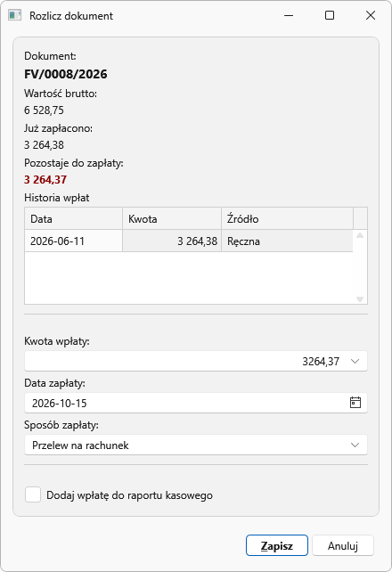This screenshot has height=572, width=392.
Task: Click the app icon in title bar
Action: (x=14, y=15)
